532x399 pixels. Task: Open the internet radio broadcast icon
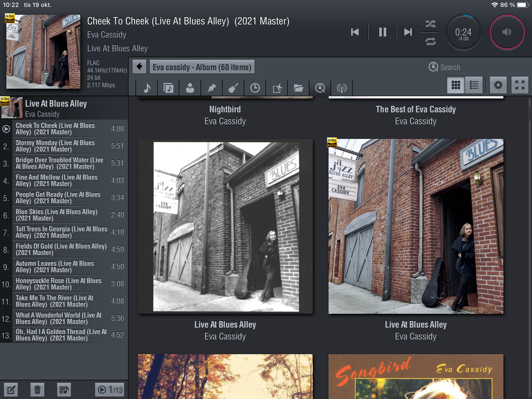pyautogui.click(x=342, y=88)
